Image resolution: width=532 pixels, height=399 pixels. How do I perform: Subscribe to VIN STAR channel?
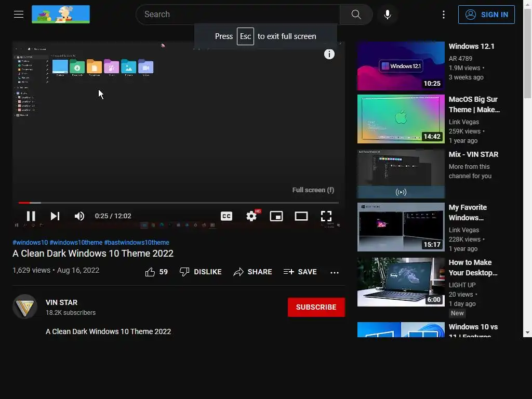316,307
